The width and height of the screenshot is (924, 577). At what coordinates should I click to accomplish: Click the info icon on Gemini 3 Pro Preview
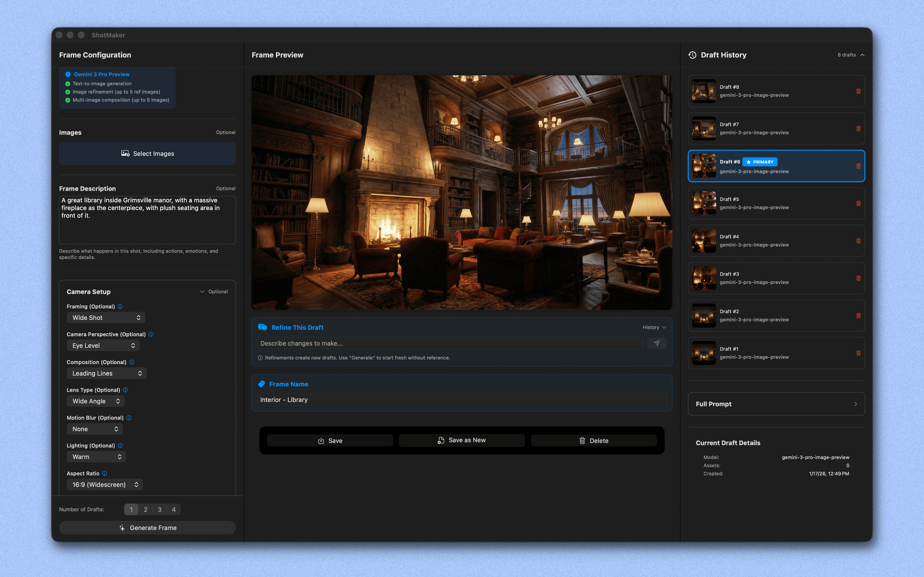point(68,74)
